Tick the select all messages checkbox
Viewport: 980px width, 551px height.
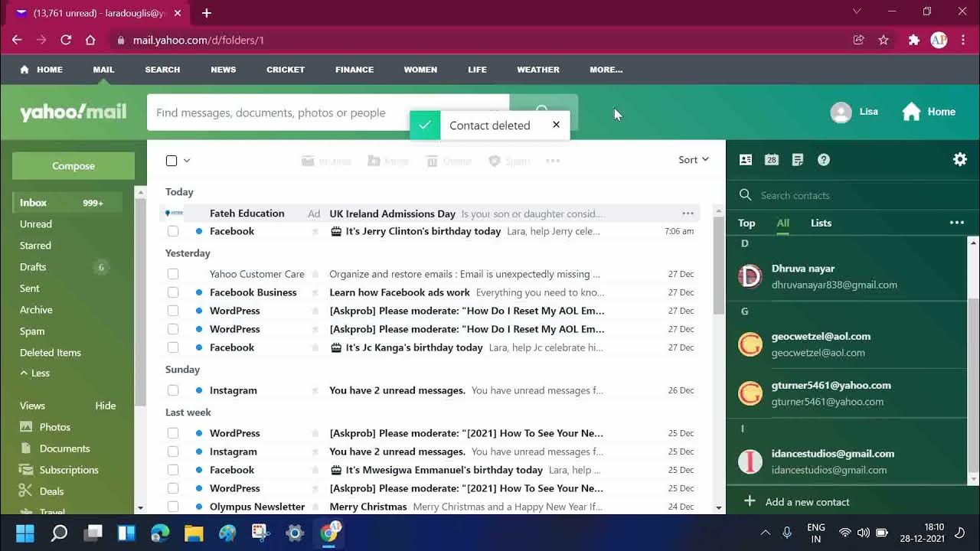171,161
